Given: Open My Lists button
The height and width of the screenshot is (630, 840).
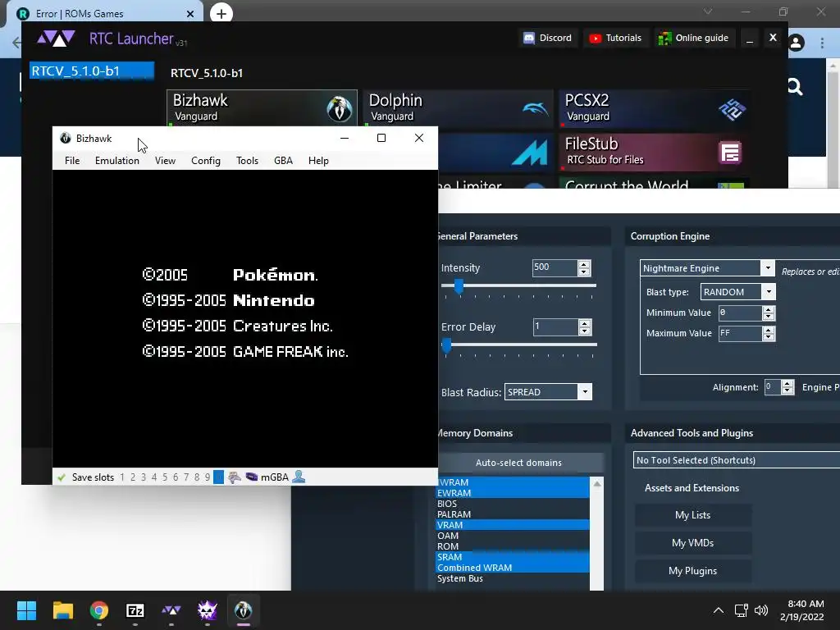Looking at the screenshot, I should [x=692, y=515].
